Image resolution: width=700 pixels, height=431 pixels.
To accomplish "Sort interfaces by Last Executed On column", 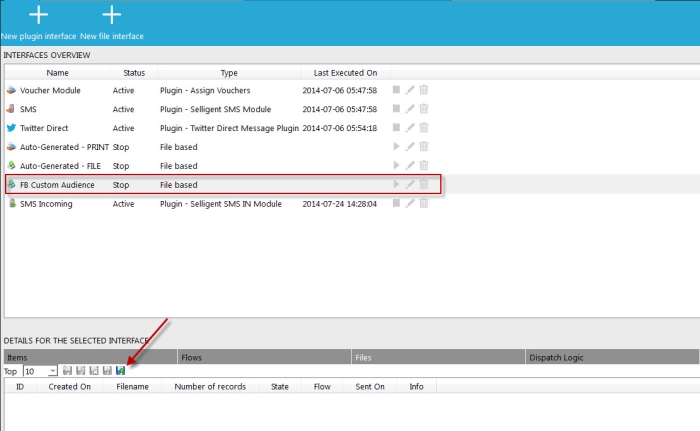I will [x=345, y=73].
